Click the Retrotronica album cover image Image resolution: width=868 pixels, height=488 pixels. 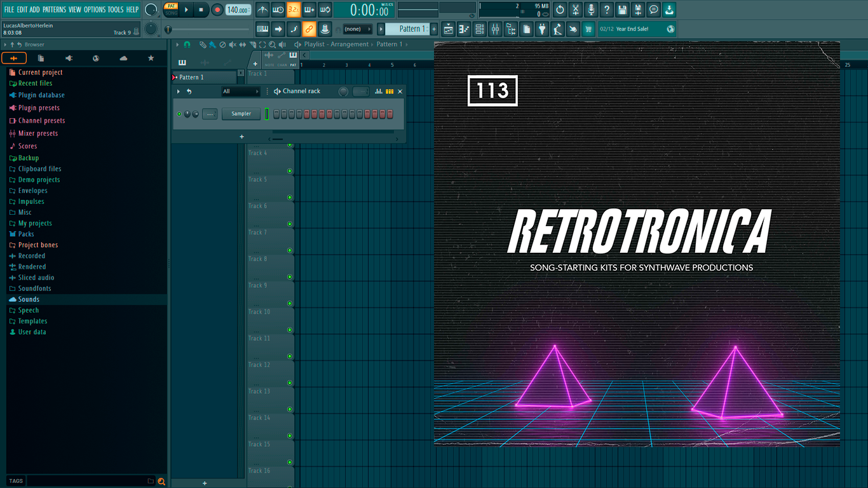(x=637, y=244)
